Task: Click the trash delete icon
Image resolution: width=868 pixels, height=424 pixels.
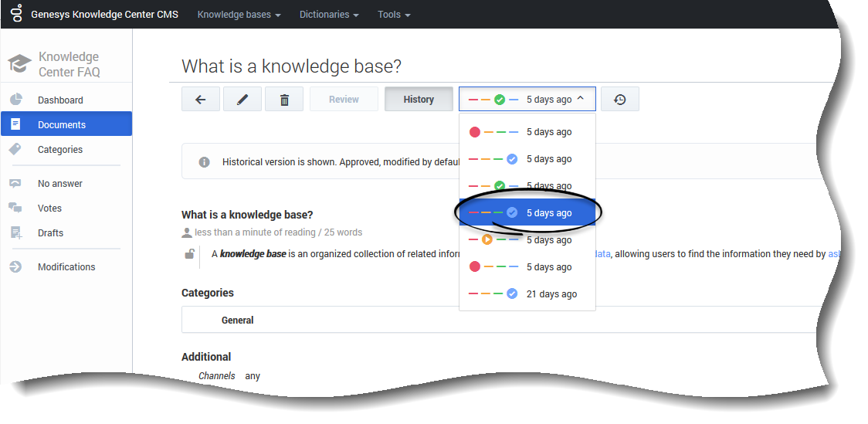Action: [x=284, y=100]
